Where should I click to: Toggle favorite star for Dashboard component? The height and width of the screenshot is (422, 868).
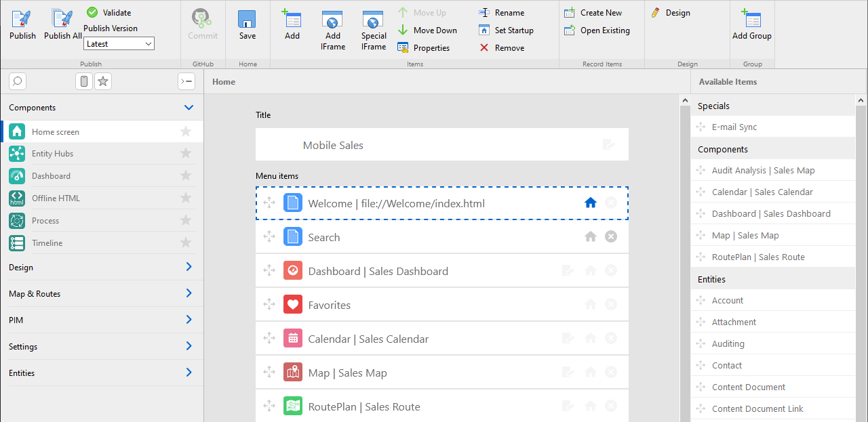click(186, 176)
